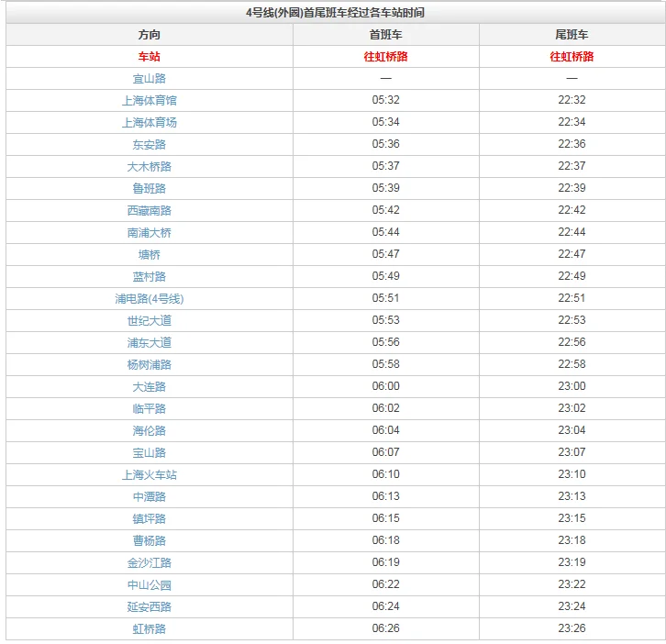The height and width of the screenshot is (644, 666).
Task: Click the 首班车 column header
Action: (x=385, y=35)
